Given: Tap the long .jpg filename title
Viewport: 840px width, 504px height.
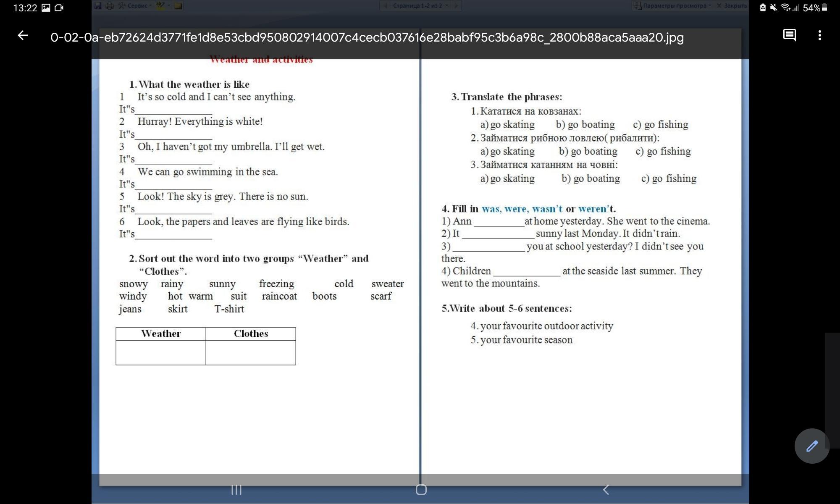Looking at the screenshot, I should [x=367, y=38].
